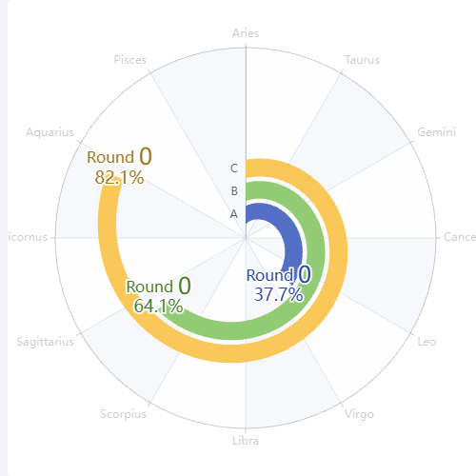The image size is (476, 476).
Task: Select the Aquarius axis label
Action: click(50, 132)
